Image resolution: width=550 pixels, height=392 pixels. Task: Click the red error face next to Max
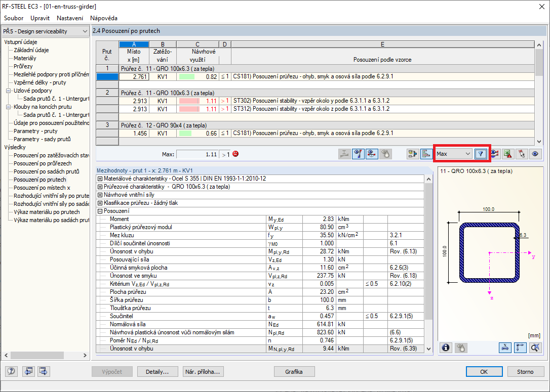(235, 154)
